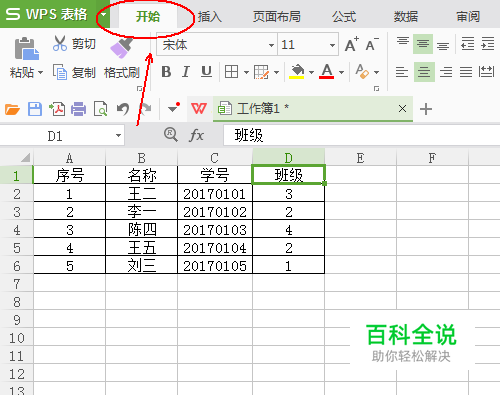
Task: Click the draw border table icon
Action: [x=261, y=72]
